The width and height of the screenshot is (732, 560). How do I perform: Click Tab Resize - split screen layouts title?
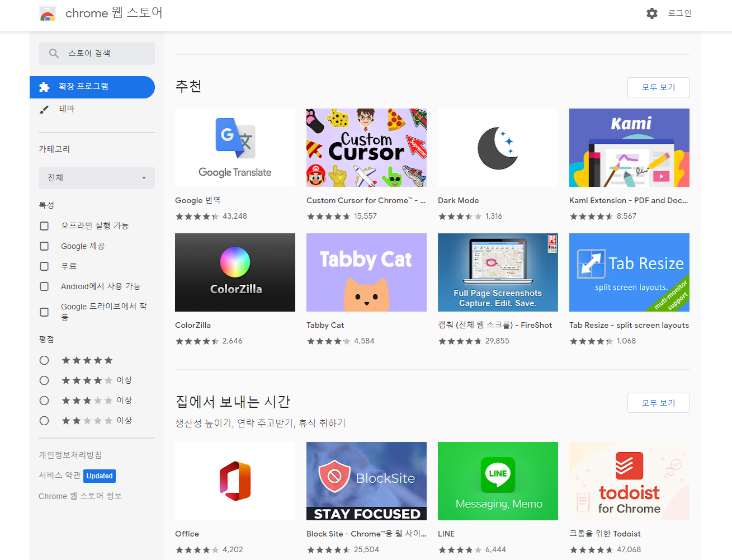[629, 325]
